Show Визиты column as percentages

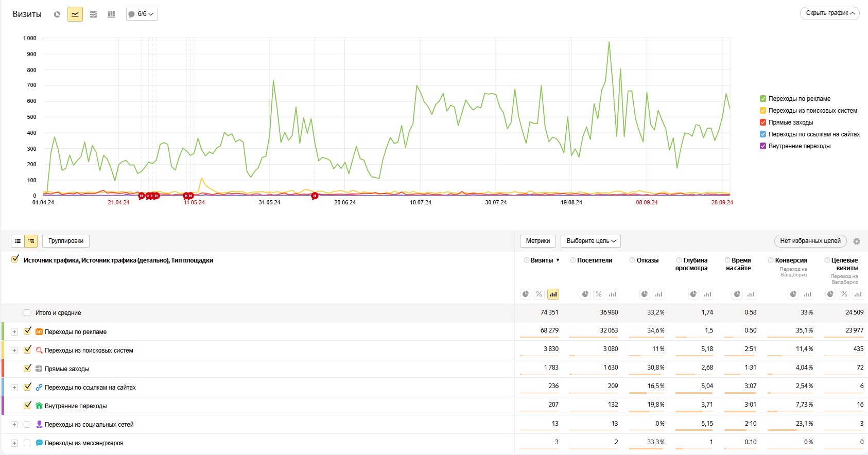[x=539, y=294]
